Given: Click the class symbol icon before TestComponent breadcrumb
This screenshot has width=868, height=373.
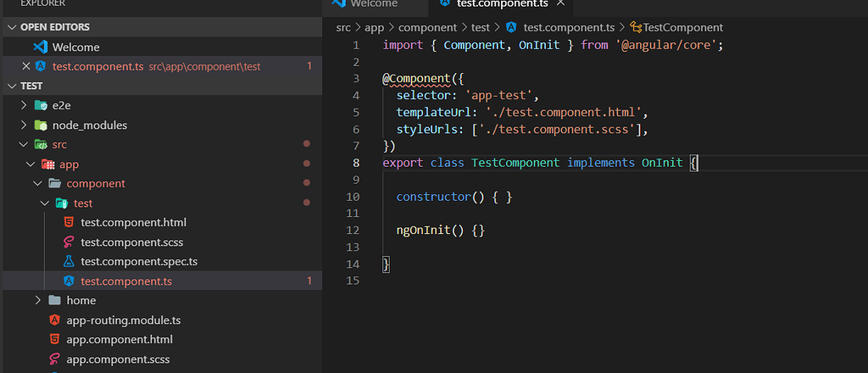Looking at the screenshot, I should tap(637, 27).
